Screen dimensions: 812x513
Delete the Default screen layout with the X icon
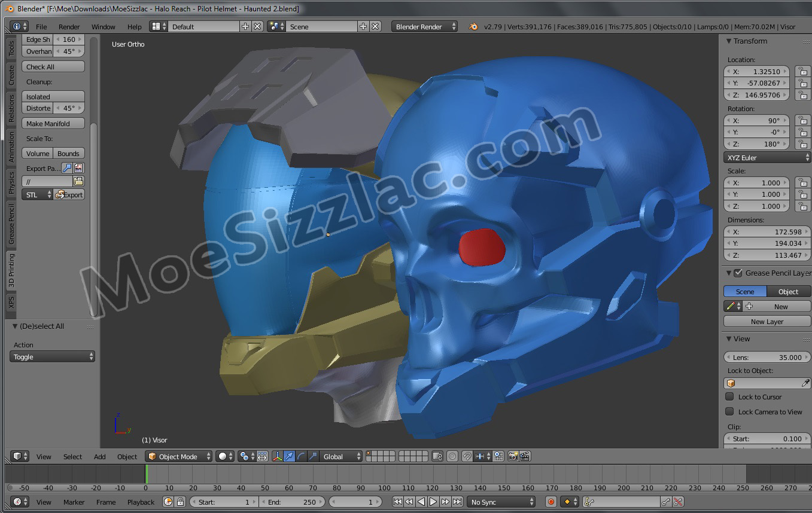pos(257,26)
